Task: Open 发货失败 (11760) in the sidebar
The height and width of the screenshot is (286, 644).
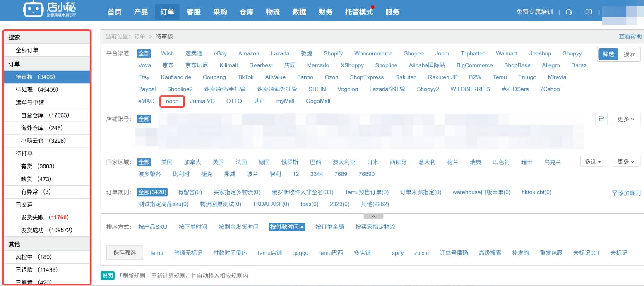Action: [x=47, y=217]
